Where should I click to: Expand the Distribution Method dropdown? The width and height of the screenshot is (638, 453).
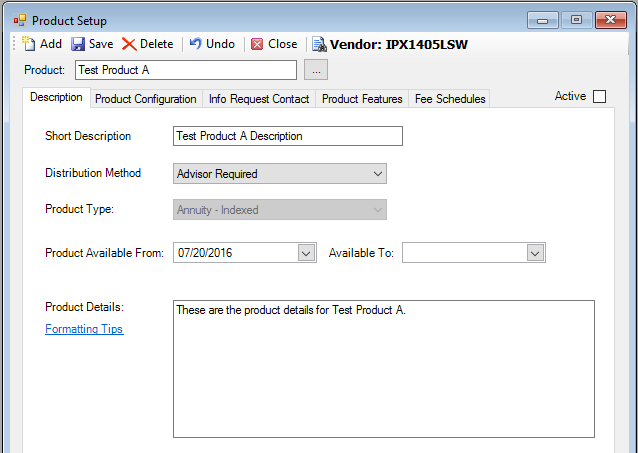377,174
